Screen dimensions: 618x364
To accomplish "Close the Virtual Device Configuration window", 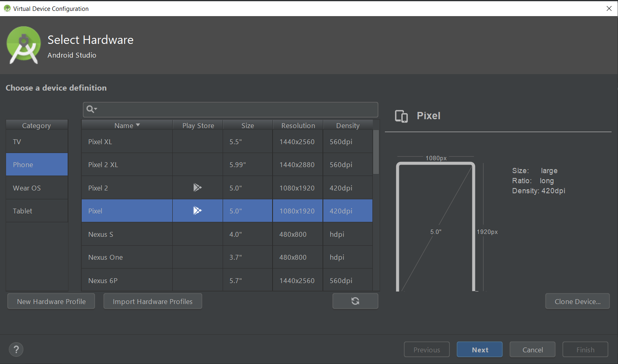I will (x=609, y=8).
